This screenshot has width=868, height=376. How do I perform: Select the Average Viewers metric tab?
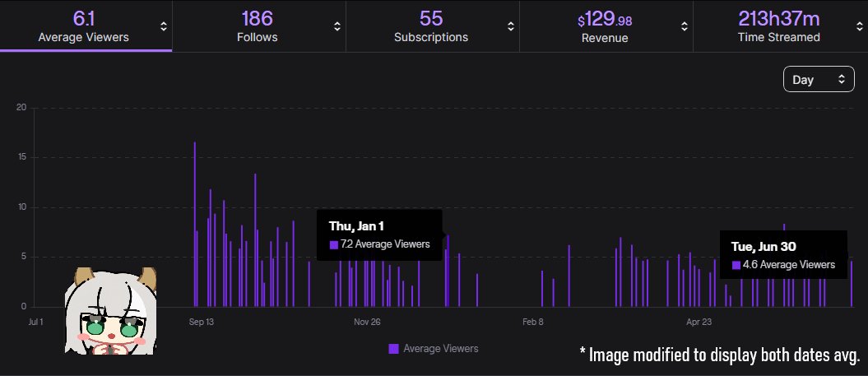coord(86,26)
